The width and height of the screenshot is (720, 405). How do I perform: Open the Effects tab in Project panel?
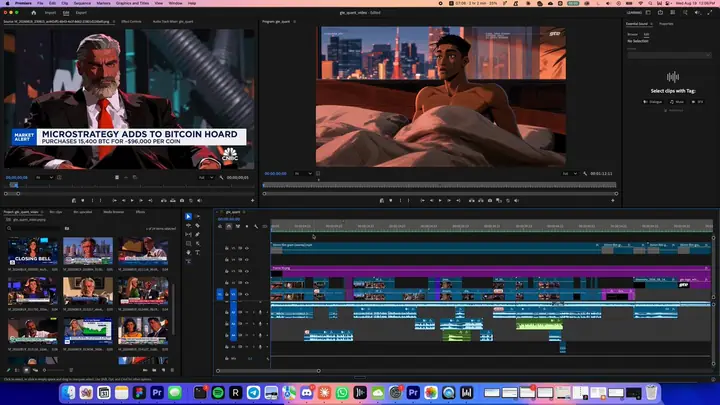tap(140, 212)
